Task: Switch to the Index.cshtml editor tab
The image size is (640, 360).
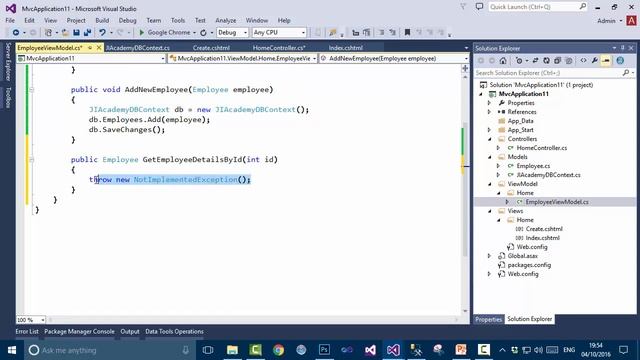Action: [345, 48]
